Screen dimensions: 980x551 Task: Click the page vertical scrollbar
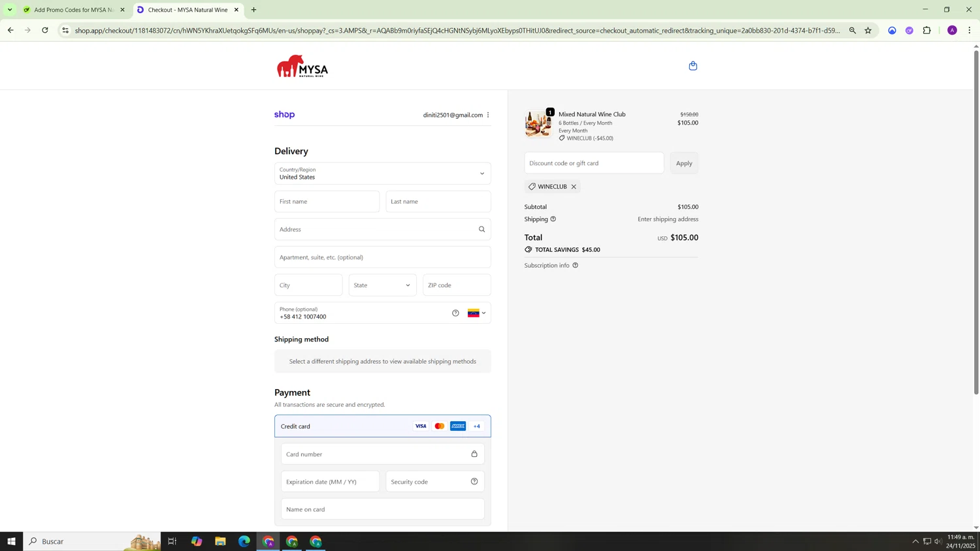coord(976,222)
